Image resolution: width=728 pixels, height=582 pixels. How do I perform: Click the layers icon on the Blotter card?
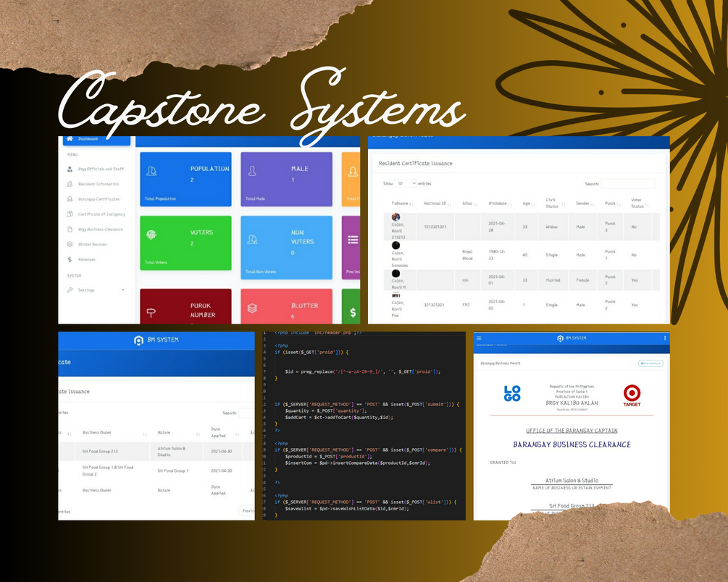click(x=252, y=308)
